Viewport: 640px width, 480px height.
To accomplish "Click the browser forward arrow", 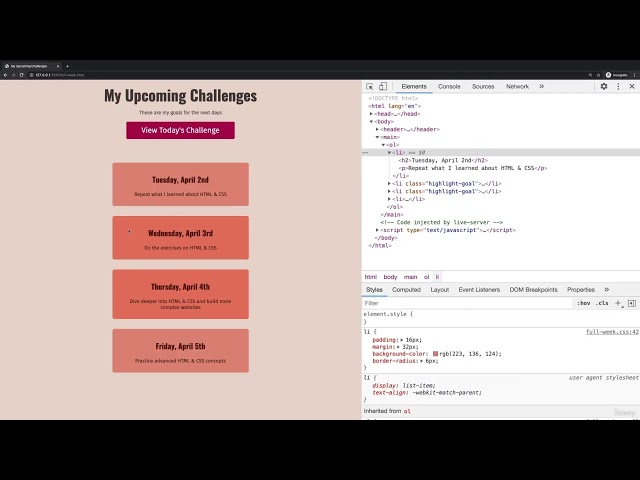I will point(13,75).
